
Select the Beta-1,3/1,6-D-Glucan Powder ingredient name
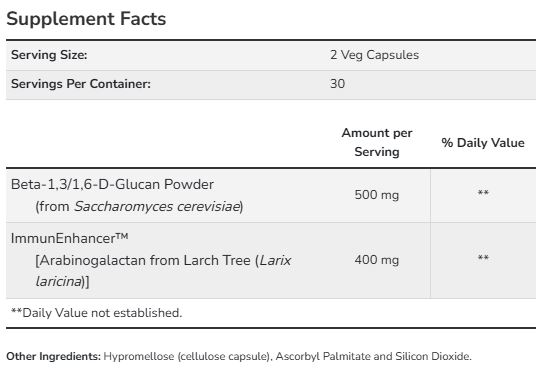[112, 184]
